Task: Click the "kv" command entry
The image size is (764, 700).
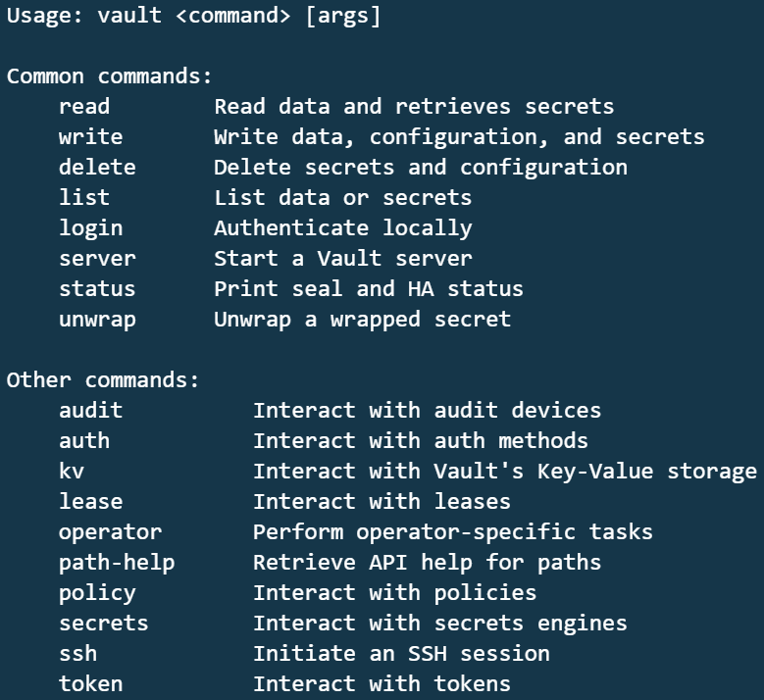Action: [x=72, y=471]
